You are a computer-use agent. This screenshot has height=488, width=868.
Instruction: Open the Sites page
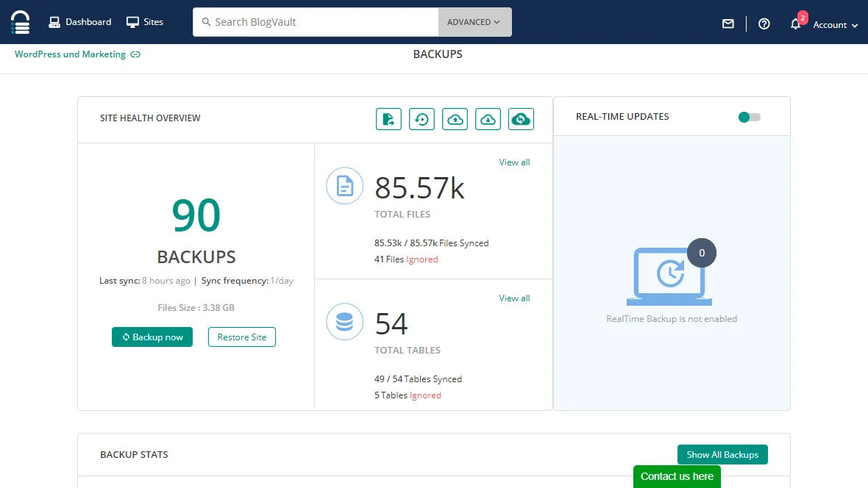point(145,22)
